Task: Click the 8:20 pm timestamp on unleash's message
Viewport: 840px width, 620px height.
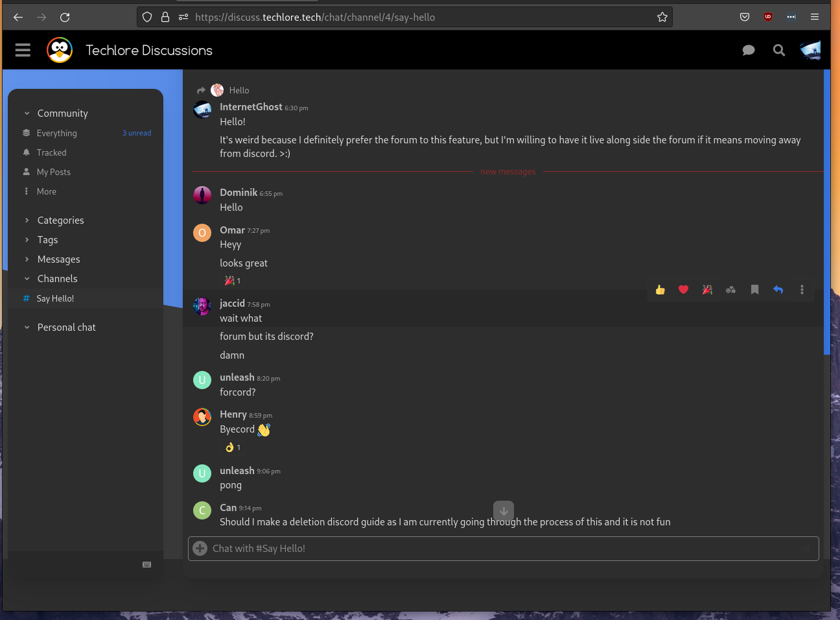Action: coord(268,379)
